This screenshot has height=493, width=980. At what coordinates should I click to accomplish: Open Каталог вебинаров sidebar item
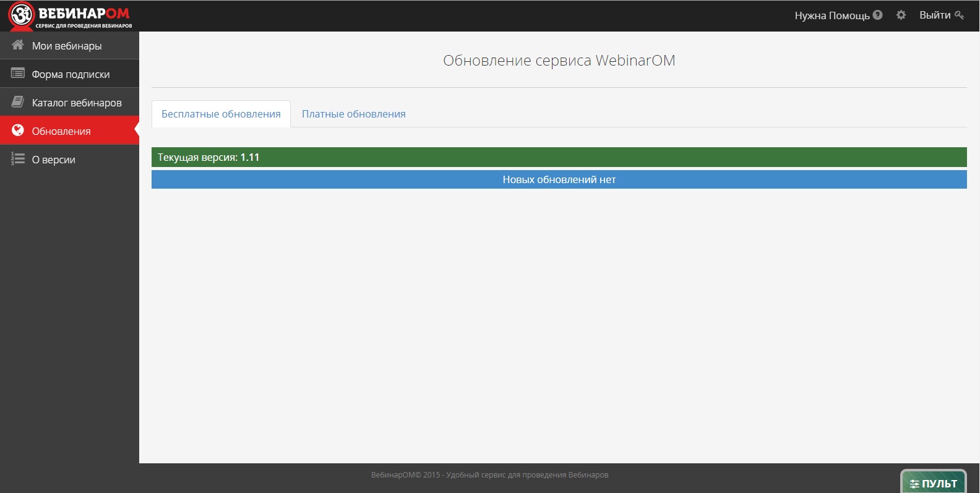[69, 102]
